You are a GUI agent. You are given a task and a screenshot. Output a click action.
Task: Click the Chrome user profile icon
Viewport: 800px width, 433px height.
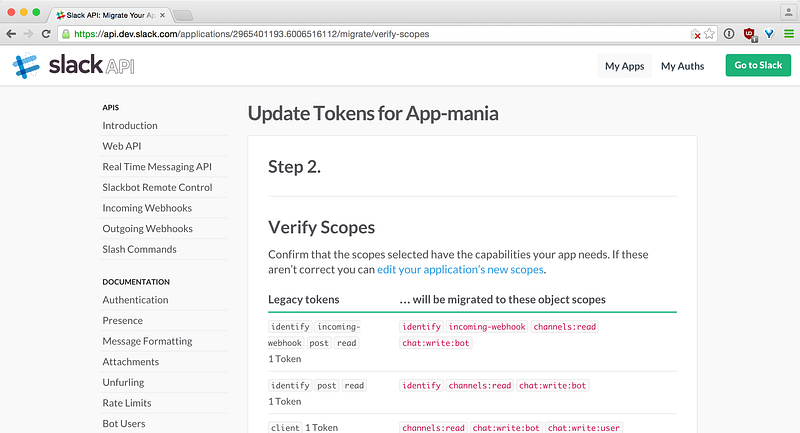pos(788,12)
